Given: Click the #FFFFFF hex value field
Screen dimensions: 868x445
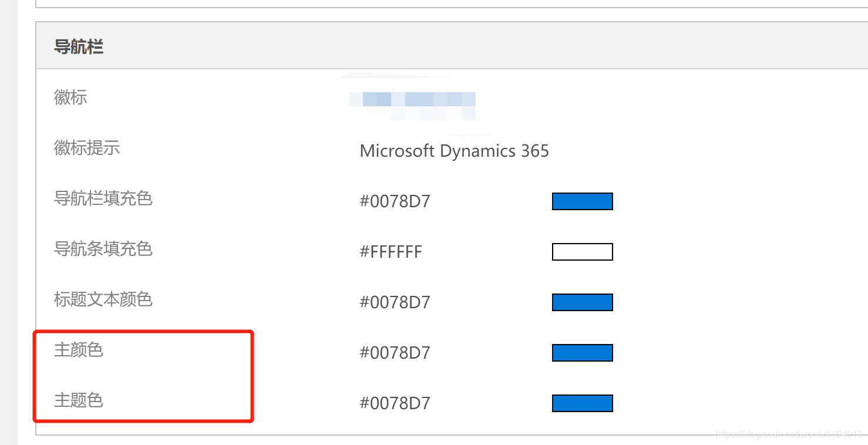Looking at the screenshot, I should coord(391,252).
